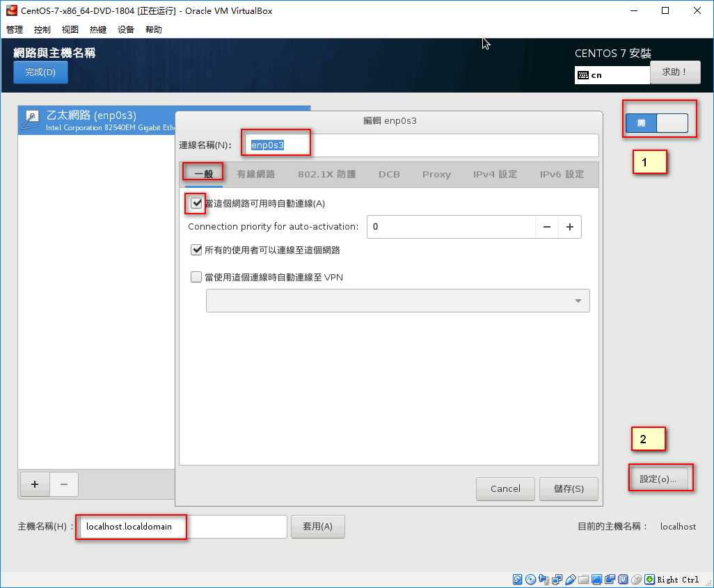
Task: Increase connection priority with plus
Action: coord(570,227)
